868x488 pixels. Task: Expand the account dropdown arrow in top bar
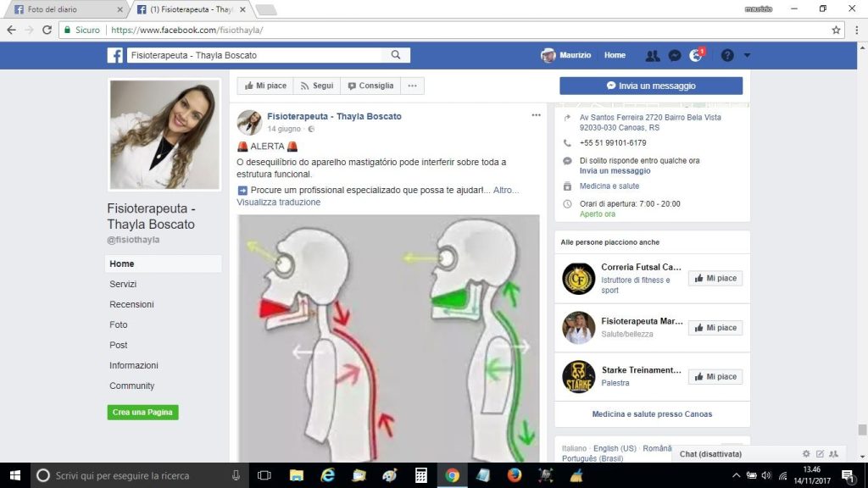pos(747,55)
